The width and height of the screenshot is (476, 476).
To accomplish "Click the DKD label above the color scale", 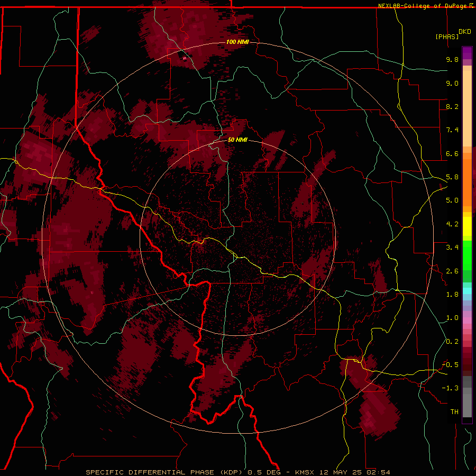I will click(x=465, y=32).
